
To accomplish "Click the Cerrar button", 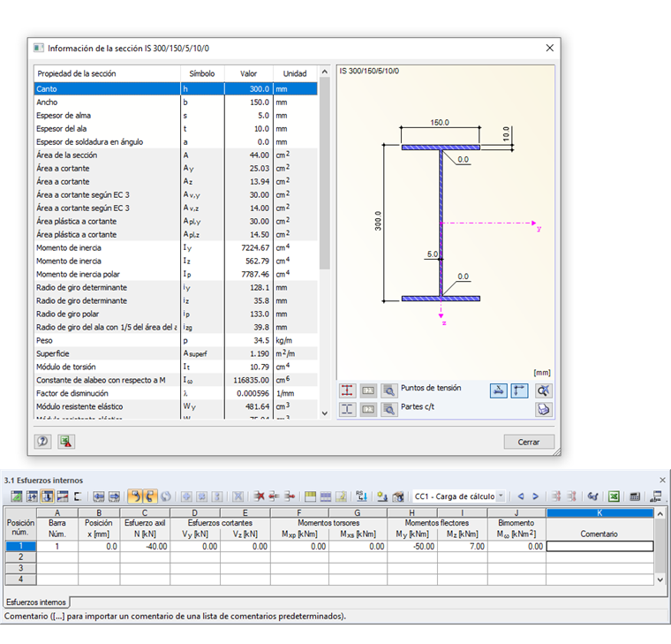I will click(529, 442).
